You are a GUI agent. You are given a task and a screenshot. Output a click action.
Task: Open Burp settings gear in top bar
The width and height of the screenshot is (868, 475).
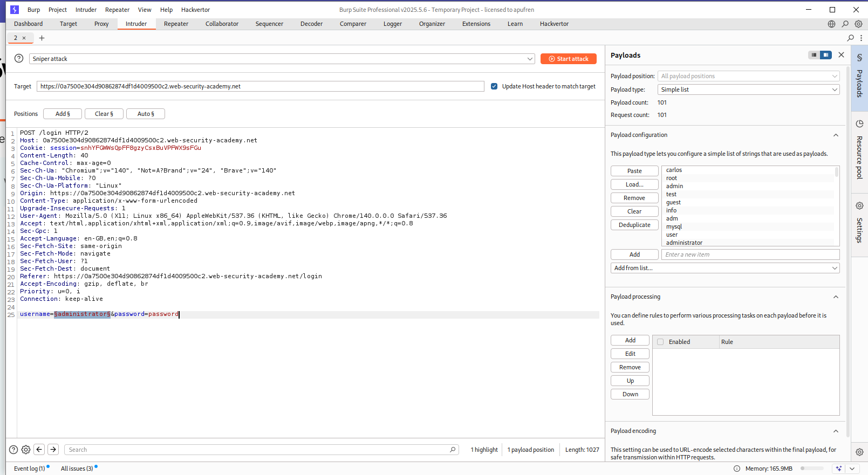pos(858,24)
